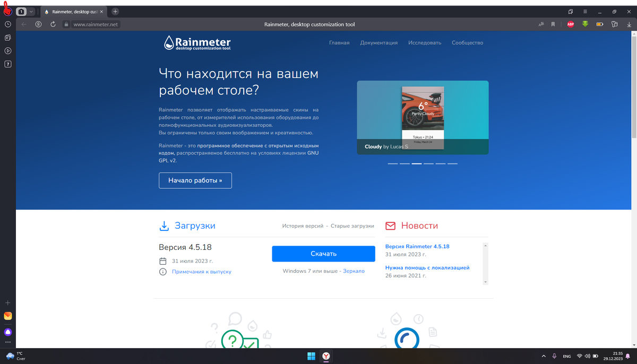Open the browser hamburger menu

(585, 11)
